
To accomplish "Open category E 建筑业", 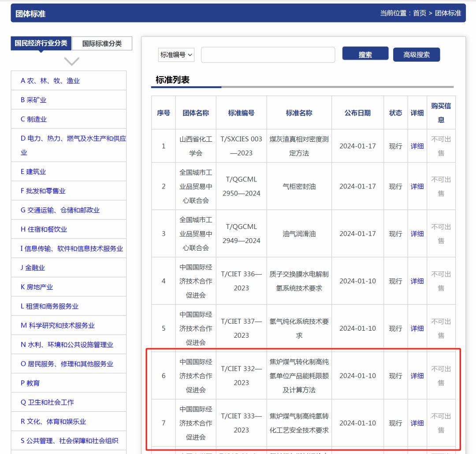I will pyautogui.click(x=33, y=172).
